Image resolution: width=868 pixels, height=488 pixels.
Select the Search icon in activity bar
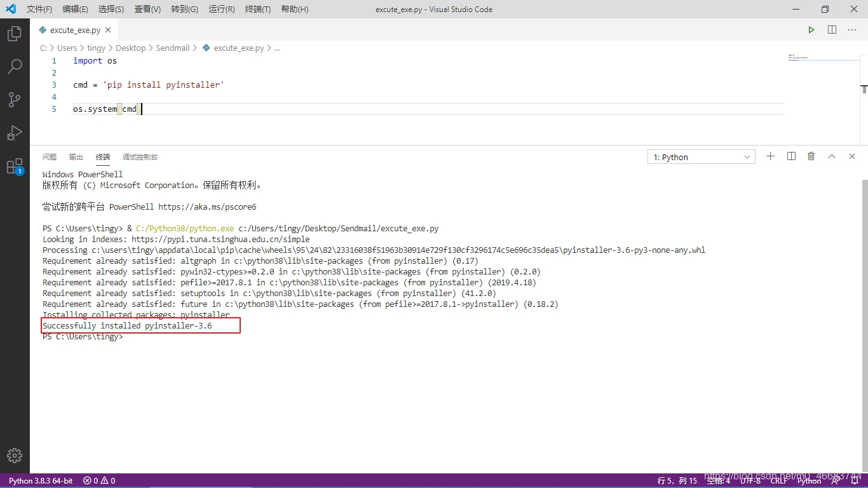pos(15,66)
